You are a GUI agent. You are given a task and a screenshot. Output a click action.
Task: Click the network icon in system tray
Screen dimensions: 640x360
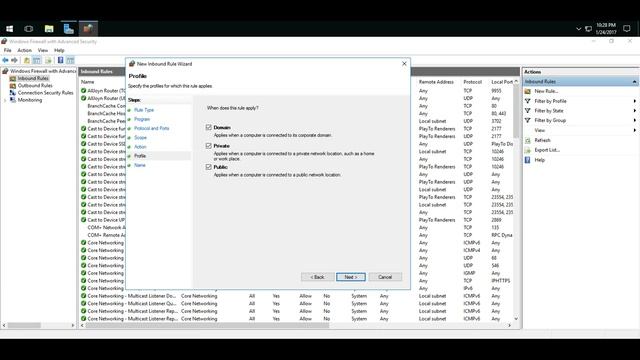[x=588, y=29]
